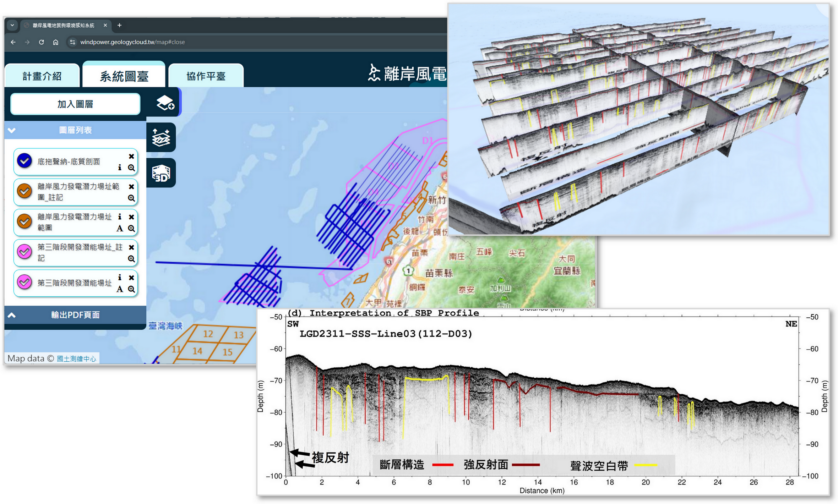
Task: Expand the 輸出PDF頁面 section
Action: (12, 315)
